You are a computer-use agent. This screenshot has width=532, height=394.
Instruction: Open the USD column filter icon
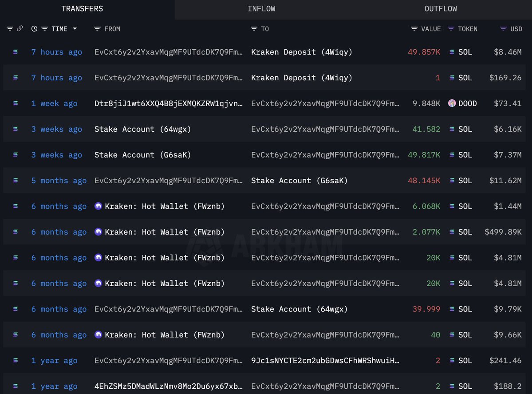(503, 29)
